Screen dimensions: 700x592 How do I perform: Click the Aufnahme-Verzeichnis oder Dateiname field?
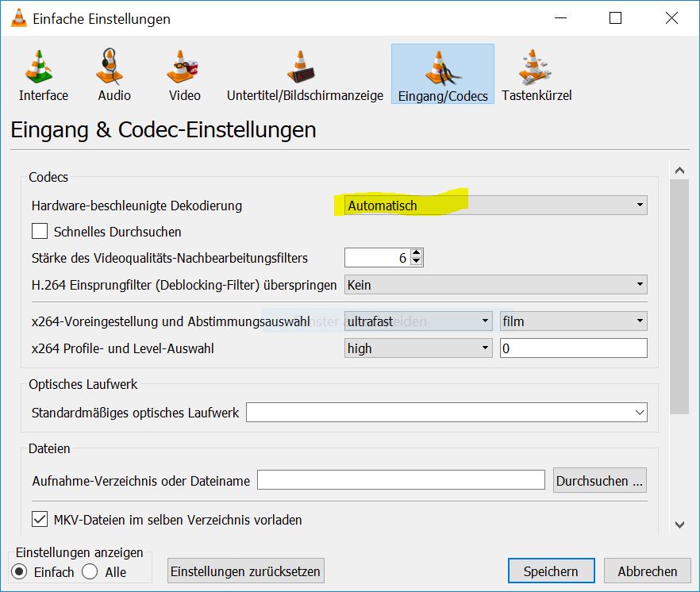[x=401, y=480]
